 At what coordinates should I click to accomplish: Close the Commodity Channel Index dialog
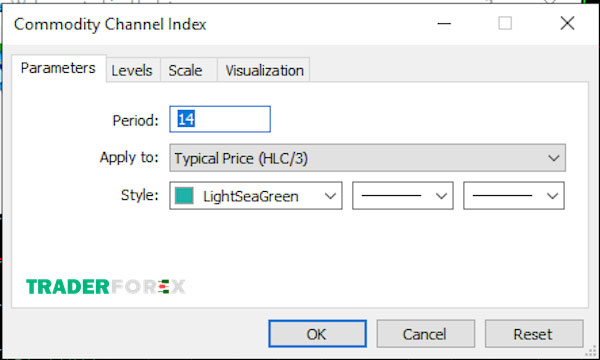(x=567, y=24)
